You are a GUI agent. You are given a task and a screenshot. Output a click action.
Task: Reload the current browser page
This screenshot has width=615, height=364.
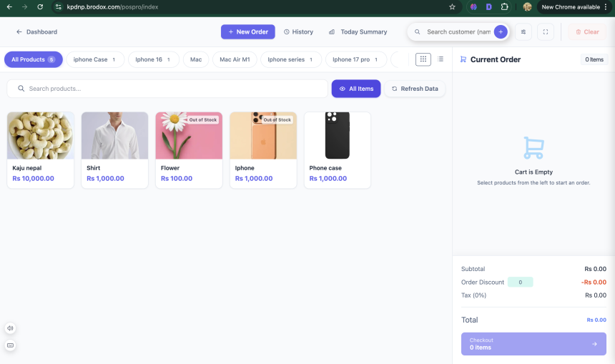coord(40,6)
